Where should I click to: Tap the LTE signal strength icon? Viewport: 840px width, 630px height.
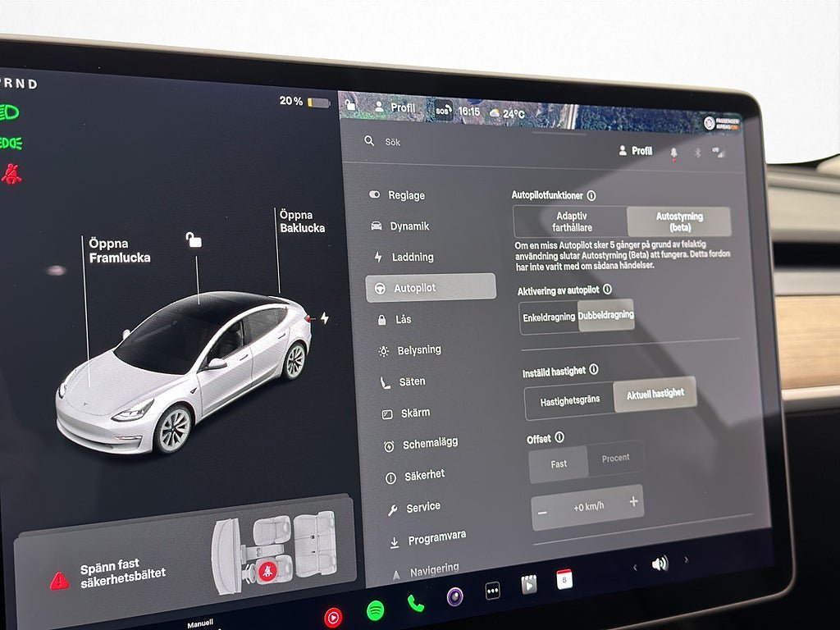(x=719, y=153)
